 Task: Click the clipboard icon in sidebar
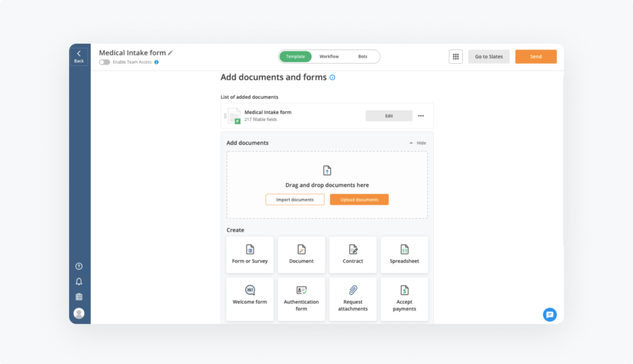(x=79, y=297)
